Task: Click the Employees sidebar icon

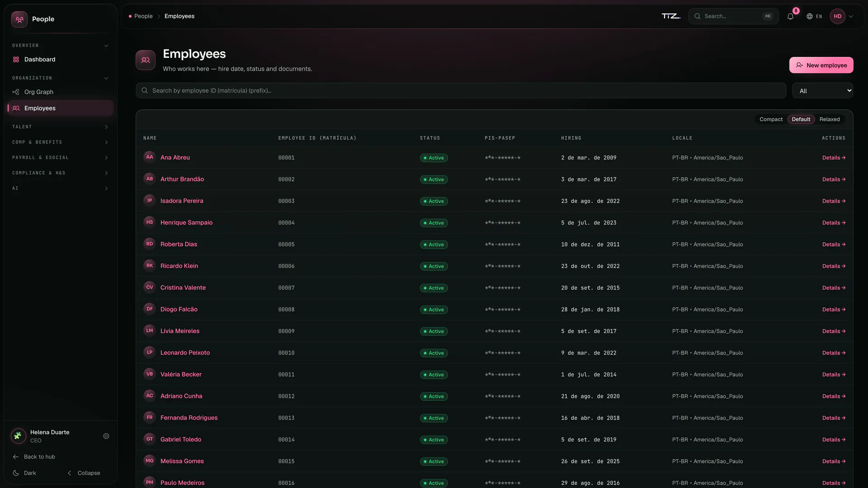Action: [16, 108]
